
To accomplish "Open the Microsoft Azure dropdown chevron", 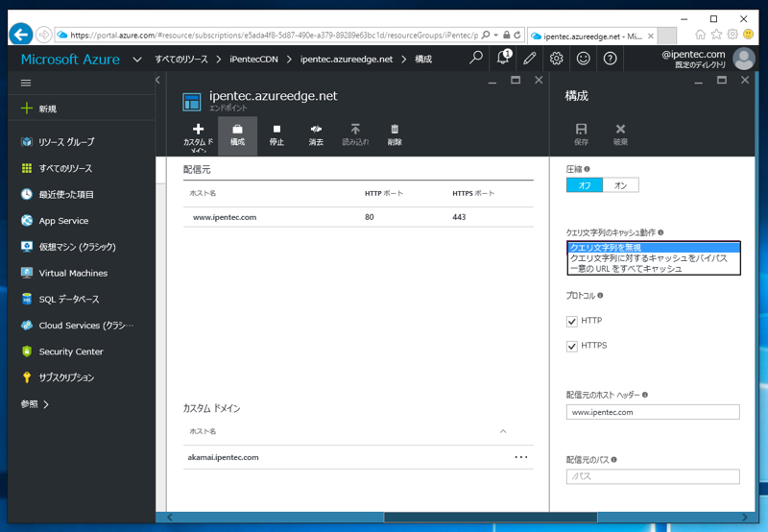I will pos(137,60).
